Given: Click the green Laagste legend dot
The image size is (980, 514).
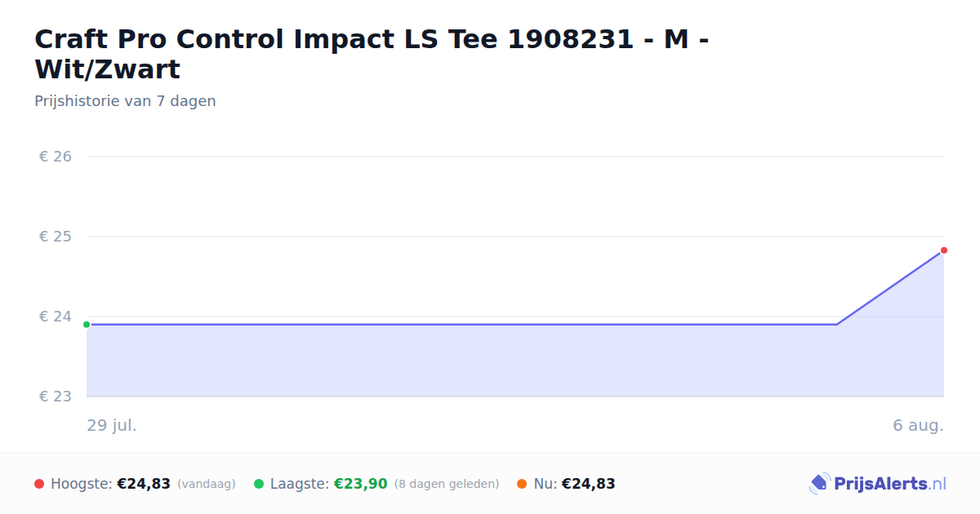Looking at the screenshot, I should [259, 484].
